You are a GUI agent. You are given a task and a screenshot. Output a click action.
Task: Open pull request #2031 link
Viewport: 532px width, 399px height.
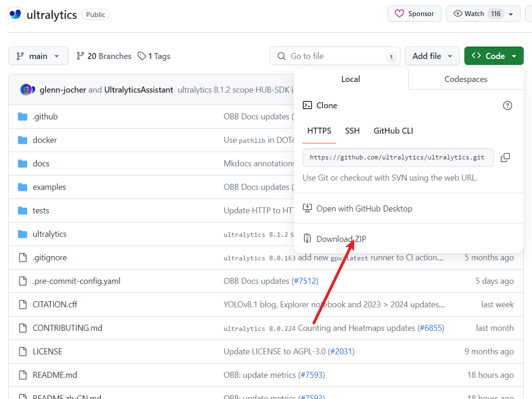pyautogui.click(x=341, y=352)
